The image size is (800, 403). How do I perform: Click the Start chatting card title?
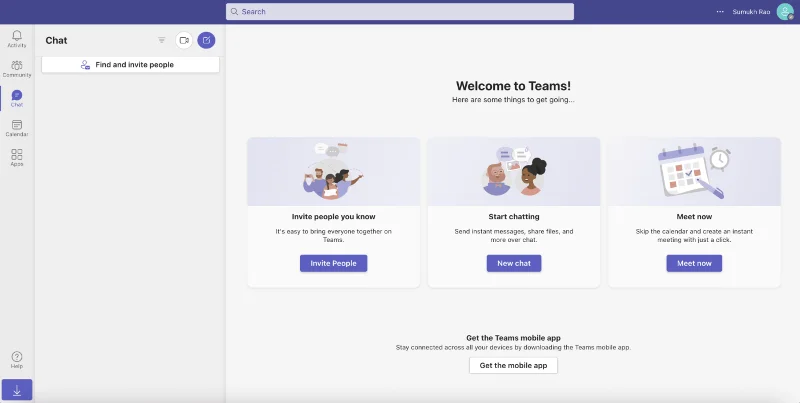tap(514, 216)
